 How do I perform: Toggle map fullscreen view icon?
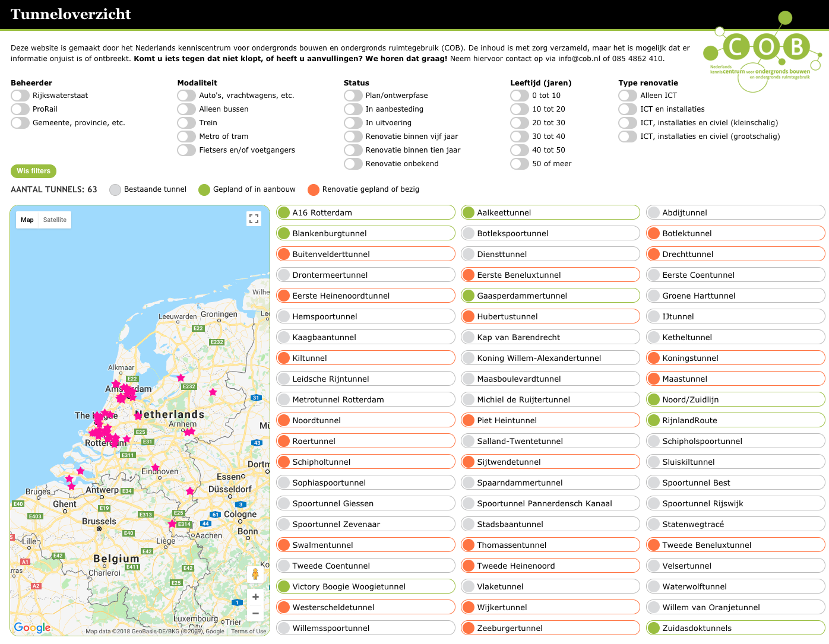[254, 218]
